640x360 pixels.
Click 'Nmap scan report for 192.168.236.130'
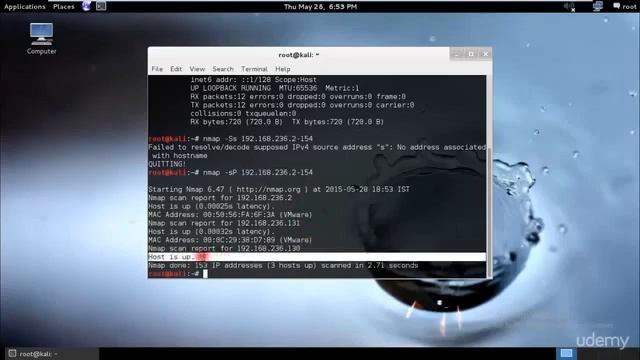224,249
